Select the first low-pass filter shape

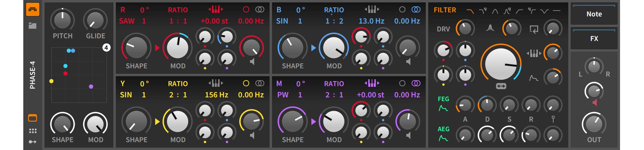click(x=470, y=11)
